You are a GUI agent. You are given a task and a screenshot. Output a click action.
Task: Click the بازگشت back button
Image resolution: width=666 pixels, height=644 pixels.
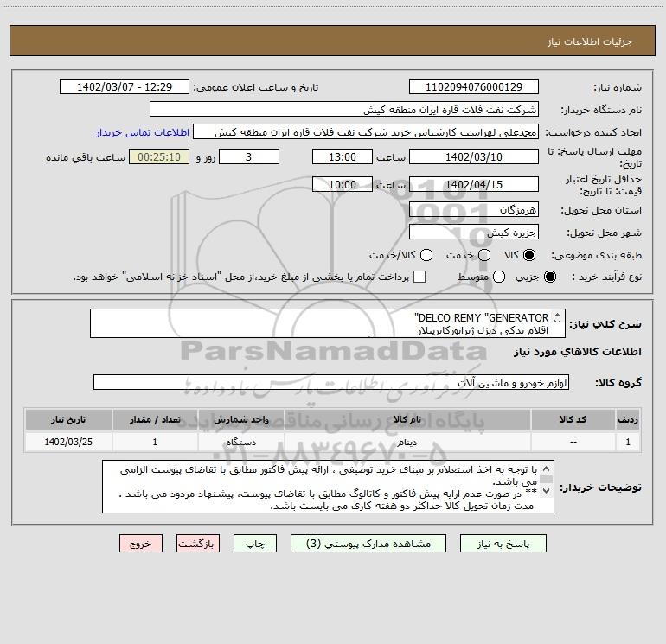[198, 544]
